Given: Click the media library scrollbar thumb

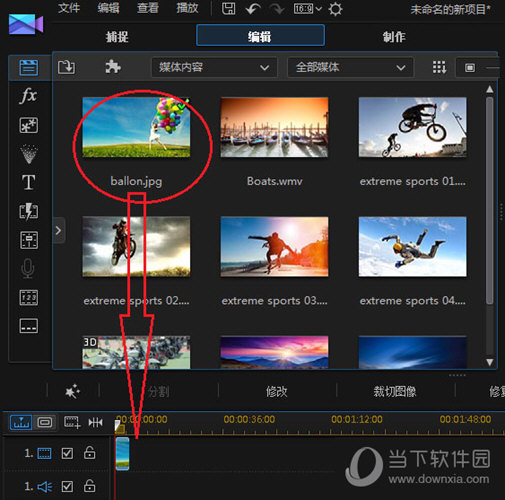Looking at the screenshot, I should click(490, 200).
